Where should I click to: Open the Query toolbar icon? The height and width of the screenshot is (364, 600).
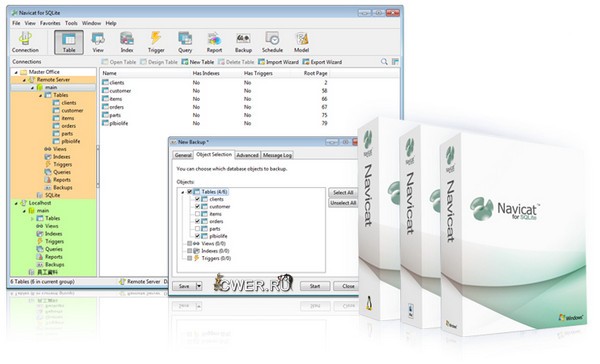click(x=185, y=42)
